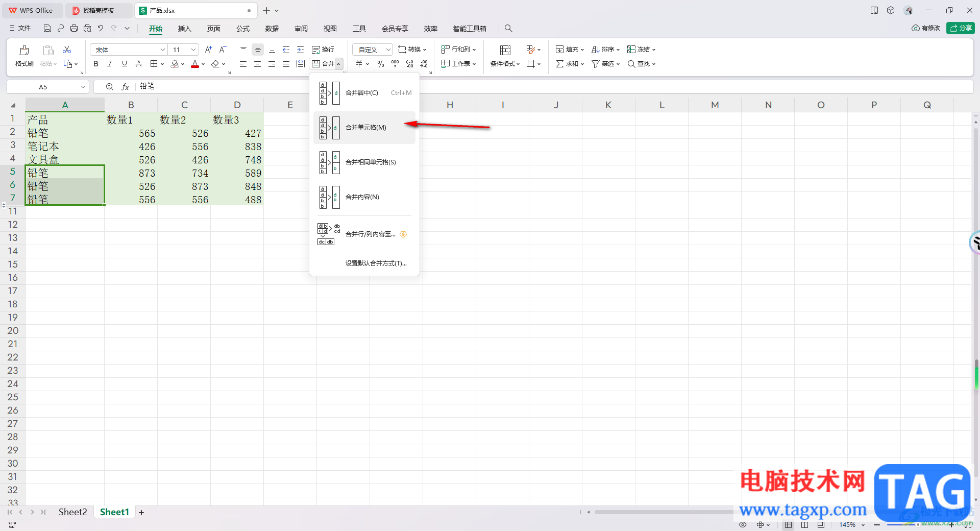
Task: Toggle Bold formatting
Action: click(95, 64)
